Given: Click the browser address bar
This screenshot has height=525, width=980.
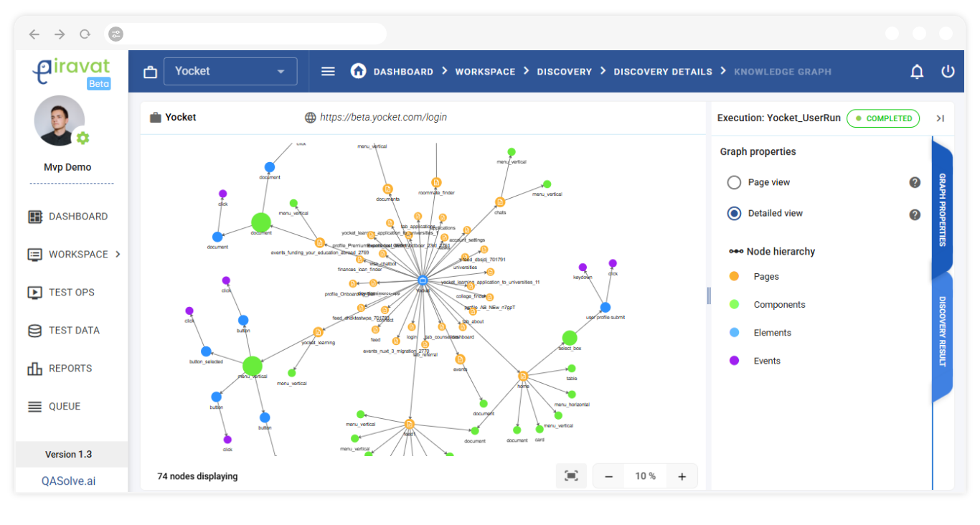Looking at the screenshot, I should (x=245, y=34).
